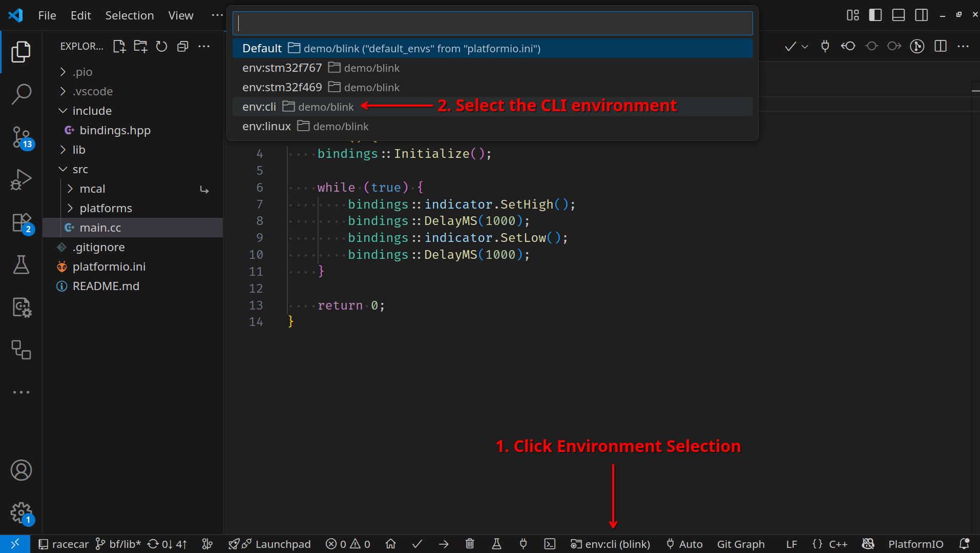Toggle the primary side bar layout button

click(x=875, y=15)
